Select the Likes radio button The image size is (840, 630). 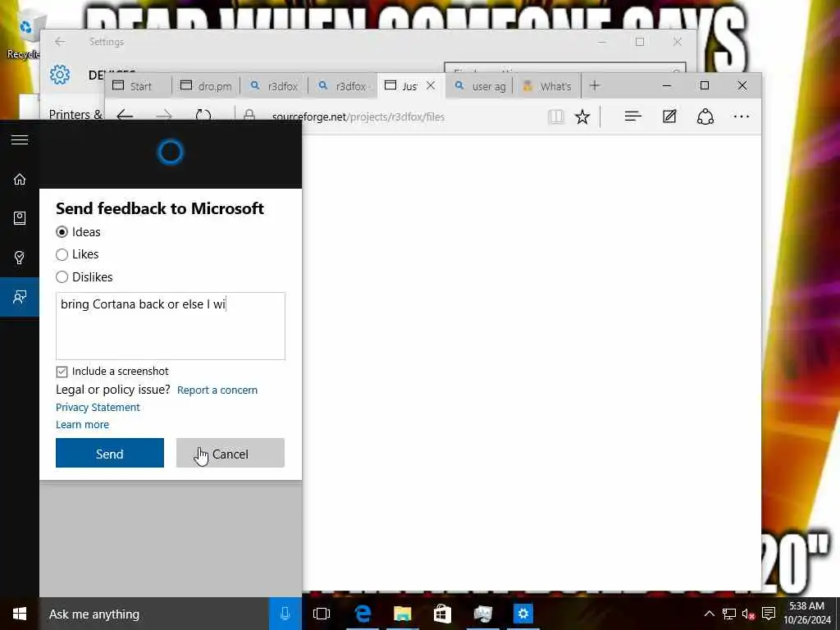62,254
